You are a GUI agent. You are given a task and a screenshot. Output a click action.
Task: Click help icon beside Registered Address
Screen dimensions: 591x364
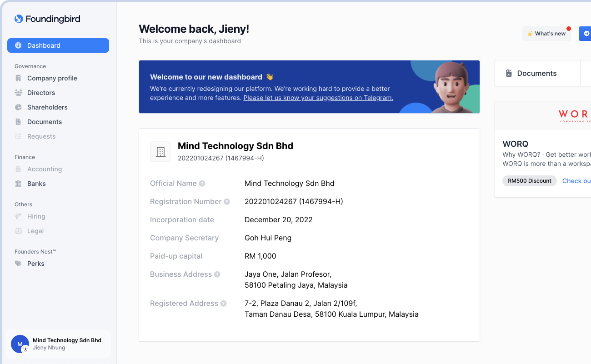[224, 304]
